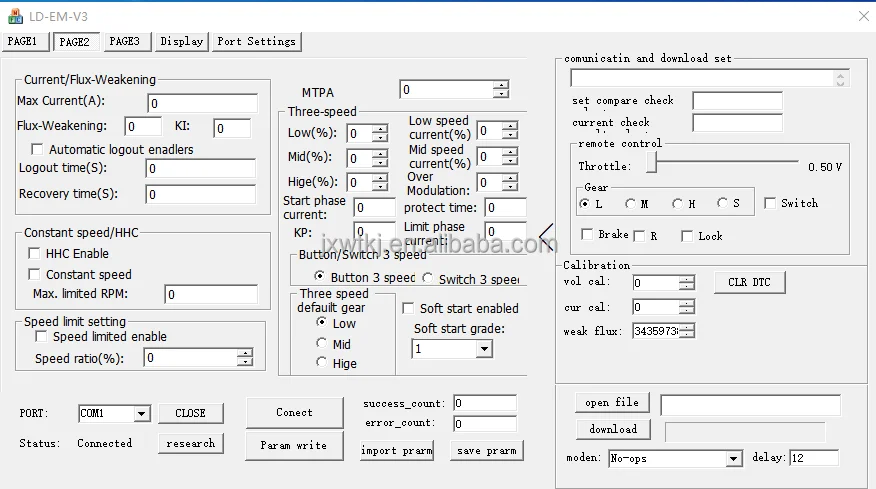Select gear H radio button

pyautogui.click(x=677, y=203)
